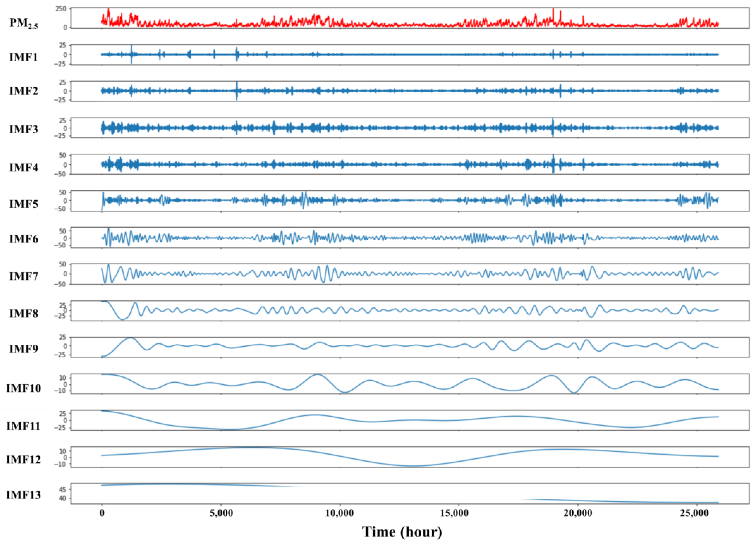The width and height of the screenshot is (756, 546).
Task: Click the 10,000 x-axis tick label
Action: [x=340, y=513]
